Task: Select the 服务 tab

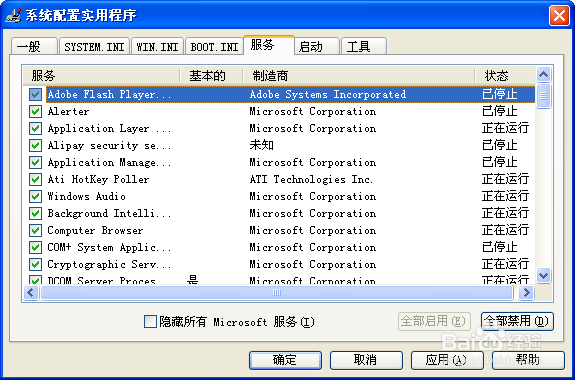Action: point(269,45)
